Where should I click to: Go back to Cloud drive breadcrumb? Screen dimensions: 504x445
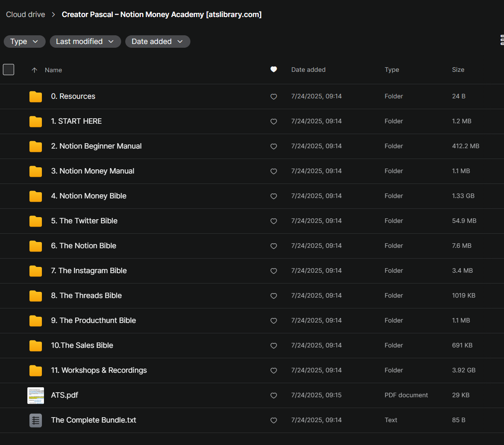25,15
